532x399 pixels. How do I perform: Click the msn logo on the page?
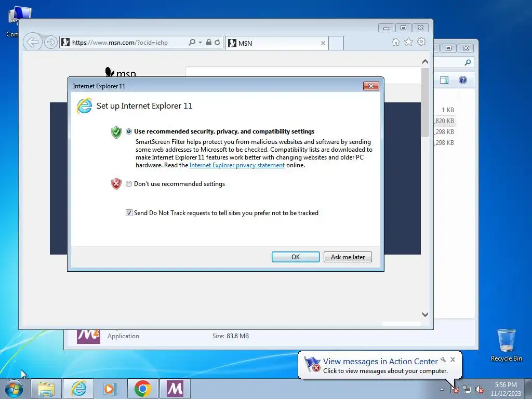tap(121, 72)
